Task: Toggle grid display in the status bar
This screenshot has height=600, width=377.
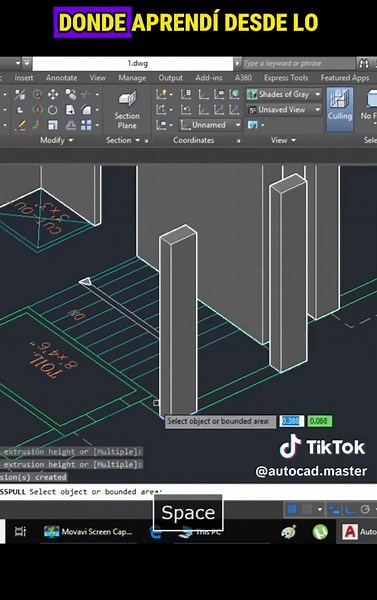Action: tap(292, 509)
